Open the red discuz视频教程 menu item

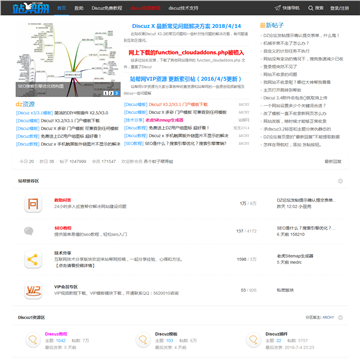pyautogui.click(x=145, y=8)
